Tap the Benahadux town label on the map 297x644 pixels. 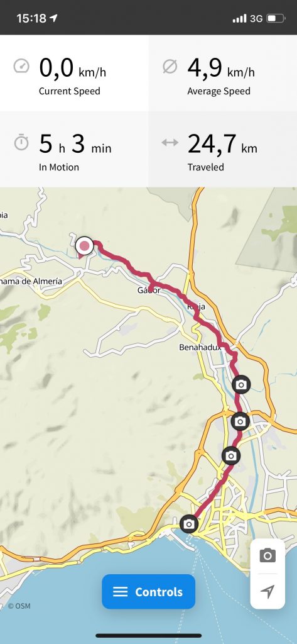click(x=200, y=347)
